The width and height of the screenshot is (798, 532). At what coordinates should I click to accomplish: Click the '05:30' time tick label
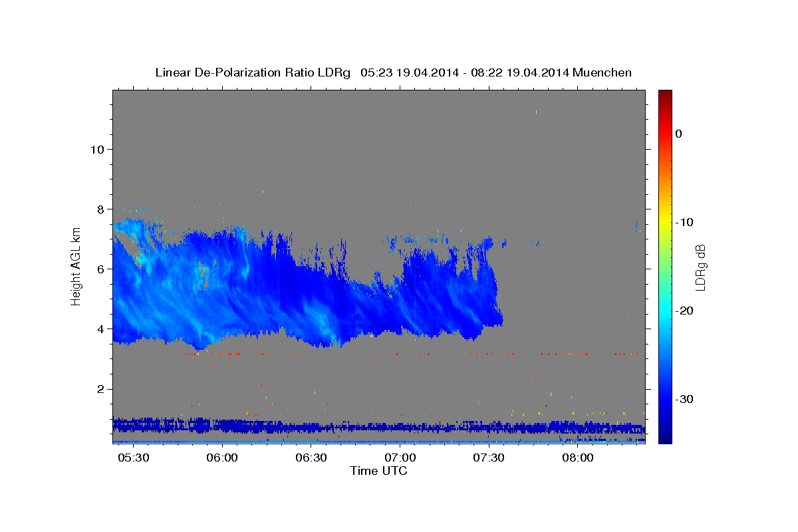click(132, 458)
